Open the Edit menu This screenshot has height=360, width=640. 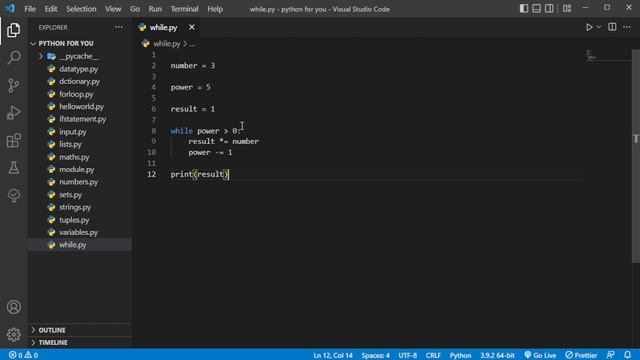(51, 9)
